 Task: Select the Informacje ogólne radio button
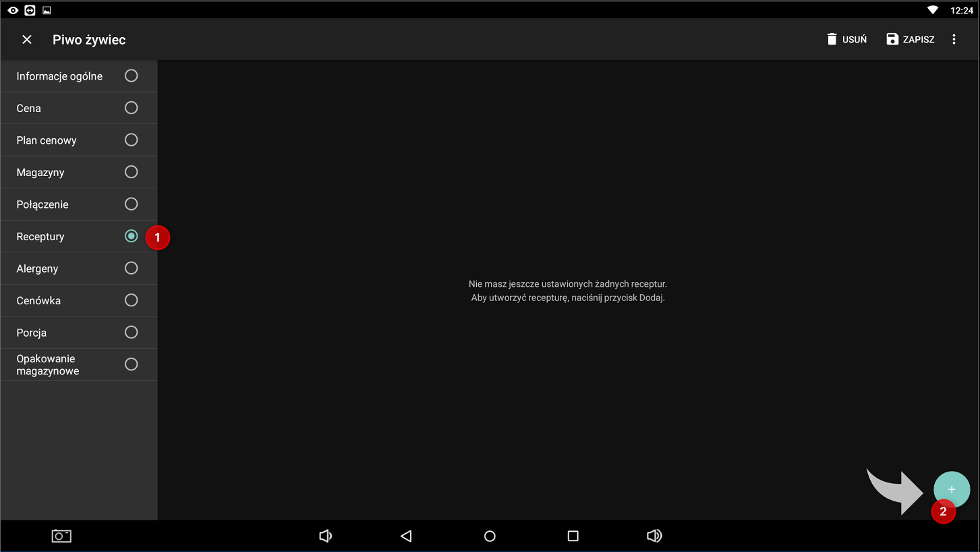tap(132, 76)
